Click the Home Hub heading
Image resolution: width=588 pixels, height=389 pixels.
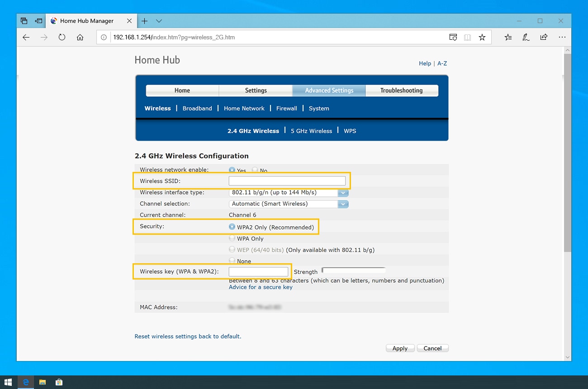click(x=157, y=60)
